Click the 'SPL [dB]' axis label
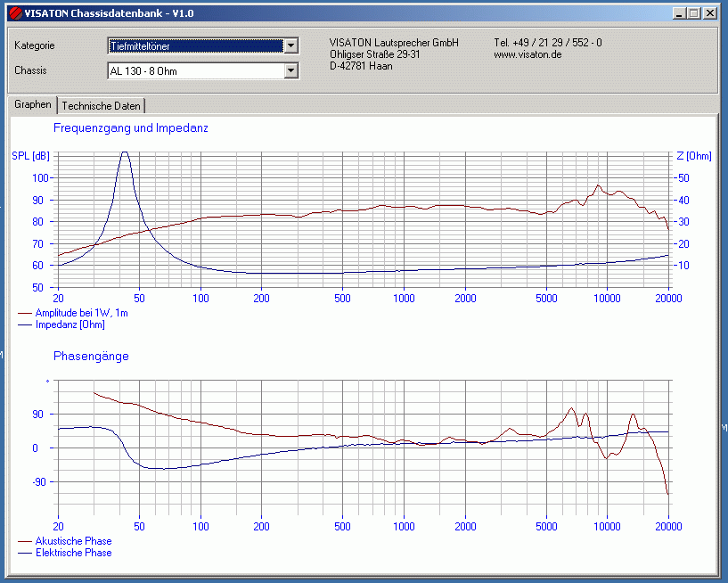The image size is (728, 583). click(30, 156)
